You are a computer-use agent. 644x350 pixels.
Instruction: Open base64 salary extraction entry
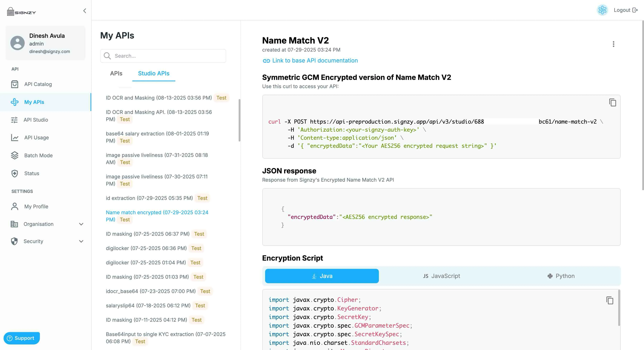pos(157,137)
